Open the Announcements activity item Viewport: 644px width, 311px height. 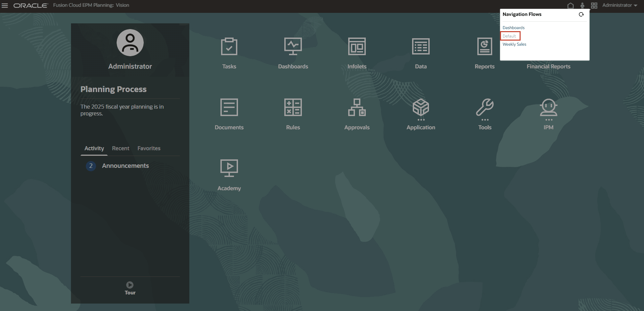pyautogui.click(x=125, y=166)
